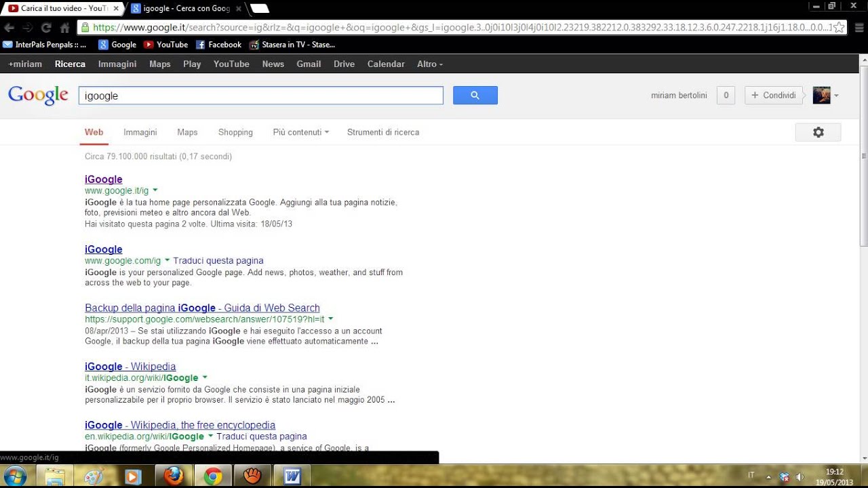
Task: Click the IT language indicator
Action: (x=751, y=476)
